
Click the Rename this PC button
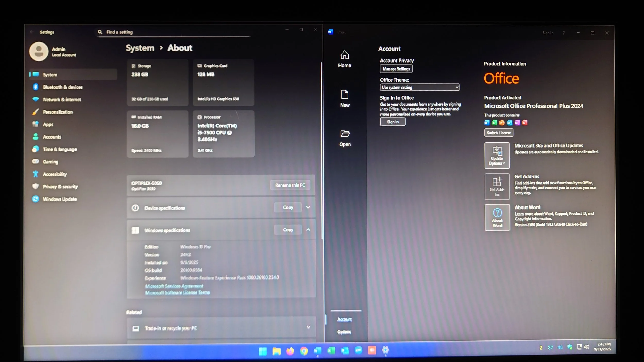click(x=290, y=185)
